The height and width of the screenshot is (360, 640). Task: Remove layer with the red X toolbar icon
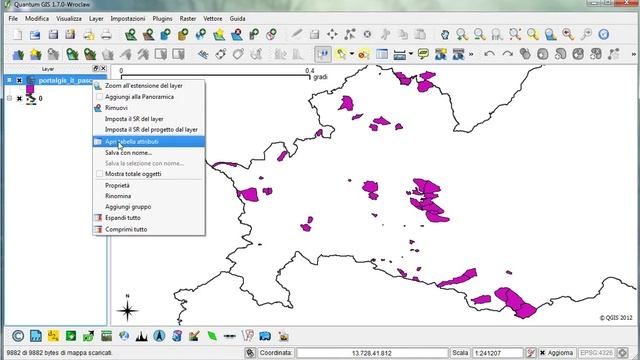236,34
